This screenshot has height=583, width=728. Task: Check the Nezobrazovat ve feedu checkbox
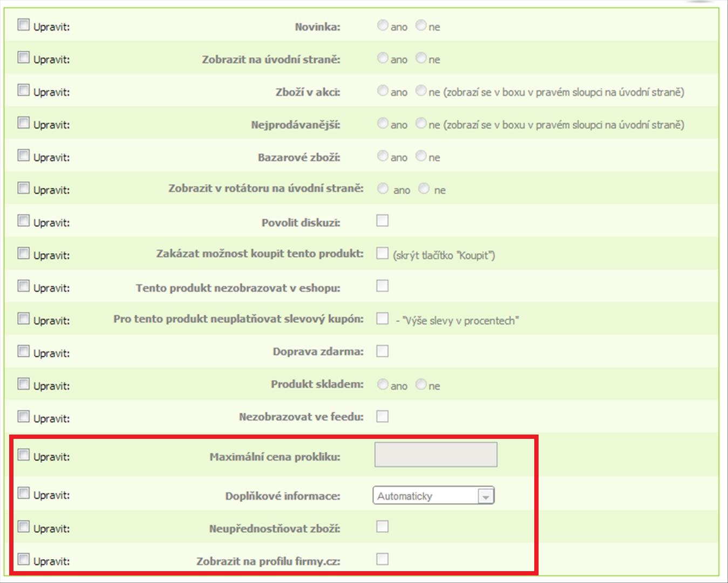pyautogui.click(x=383, y=417)
